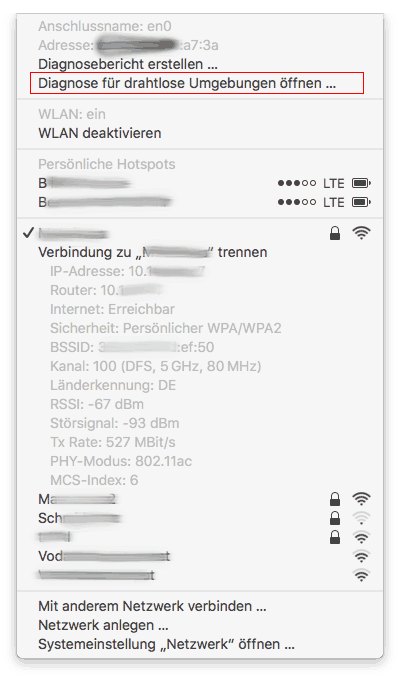Select 'Mit anderem Netzwerk verbinden ...'
The width and height of the screenshot is (400, 679).
coord(152,606)
